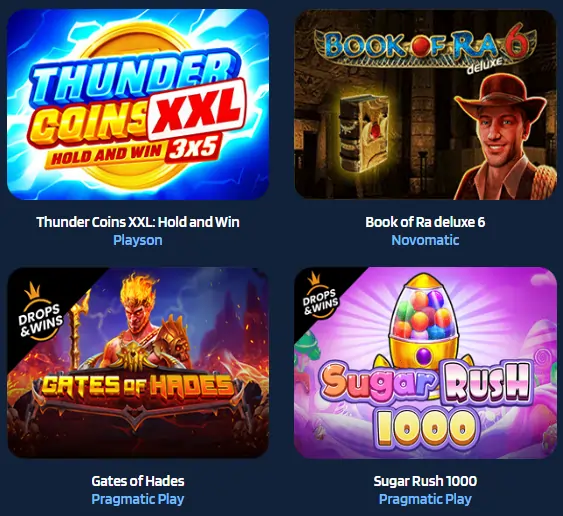Open the Gates of Hades game thumbnail

click(x=138, y=363)
